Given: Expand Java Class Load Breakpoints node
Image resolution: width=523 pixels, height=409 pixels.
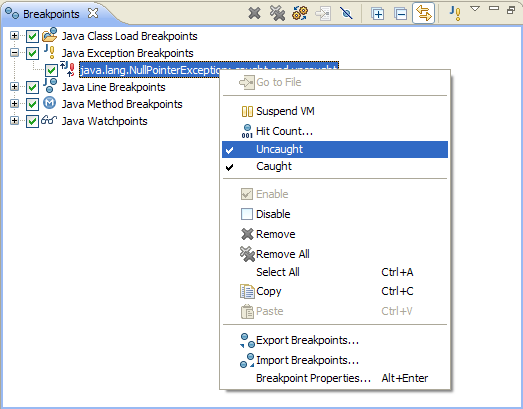Looking at the screenshot, I should 14,35.
